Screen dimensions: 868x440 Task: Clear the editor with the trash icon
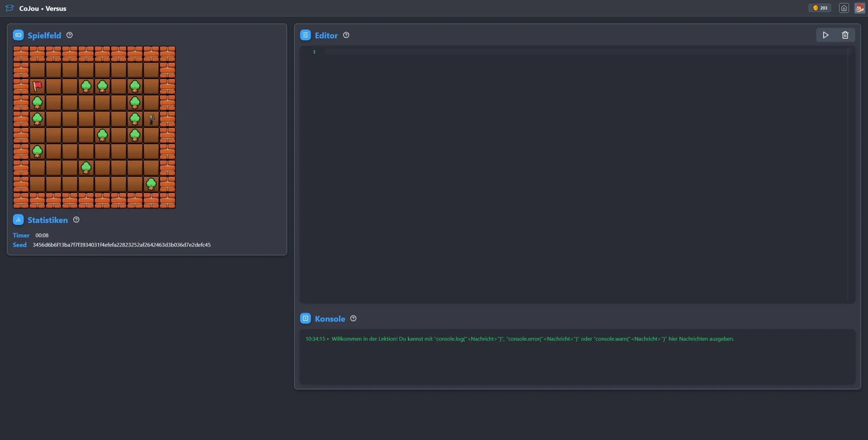[845, 35]
